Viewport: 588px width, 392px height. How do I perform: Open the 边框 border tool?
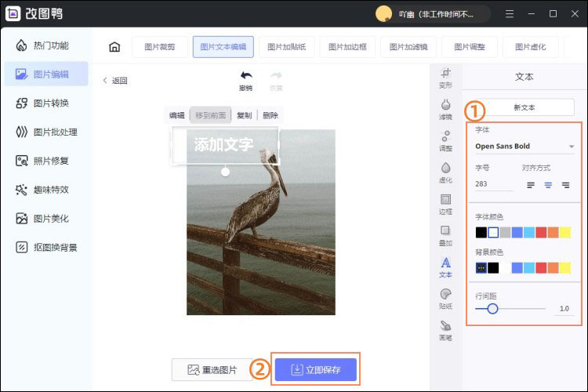(x=445, y=199)
